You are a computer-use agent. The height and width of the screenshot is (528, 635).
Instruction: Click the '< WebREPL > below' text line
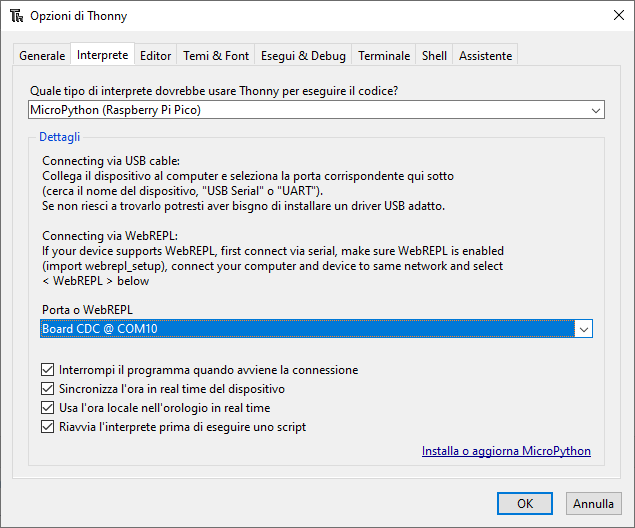pos(96,281)
